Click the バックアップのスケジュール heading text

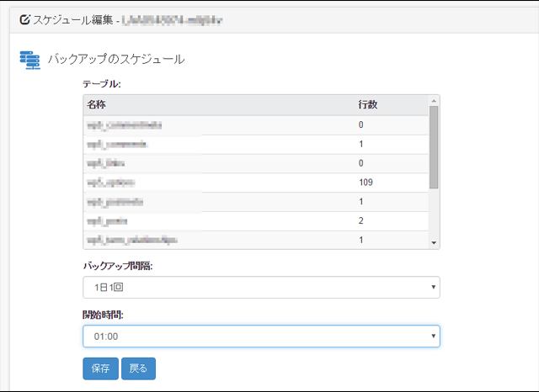tap(116, 60)
